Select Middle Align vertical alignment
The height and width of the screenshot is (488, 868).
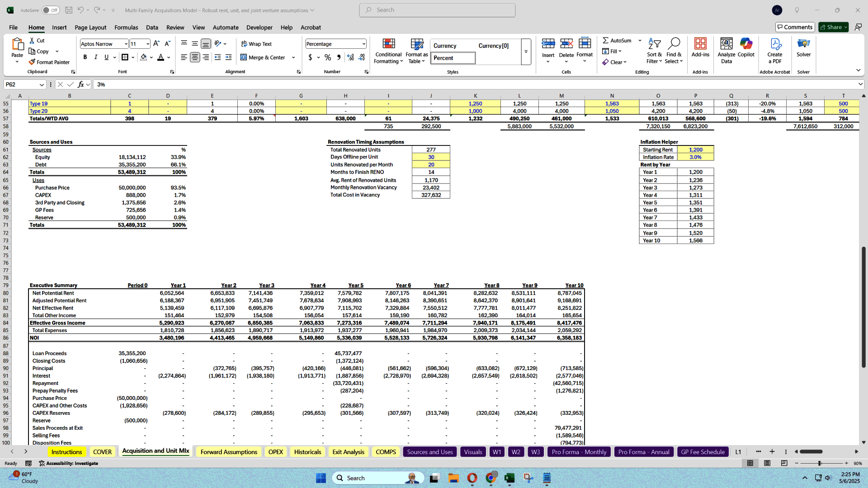click(195, 44)
